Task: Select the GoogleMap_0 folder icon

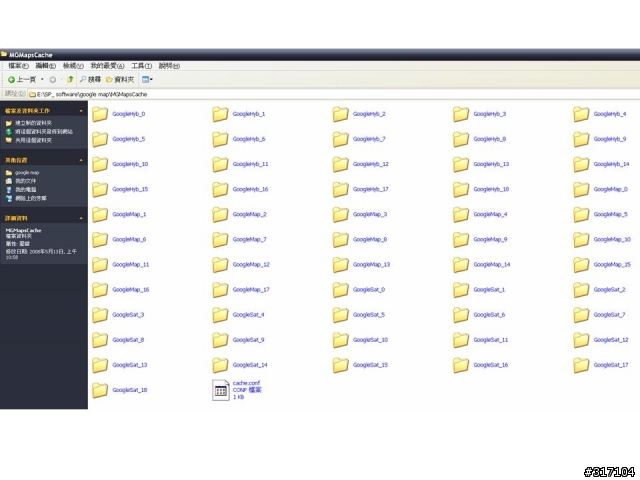Action: (x=581, y=189)
